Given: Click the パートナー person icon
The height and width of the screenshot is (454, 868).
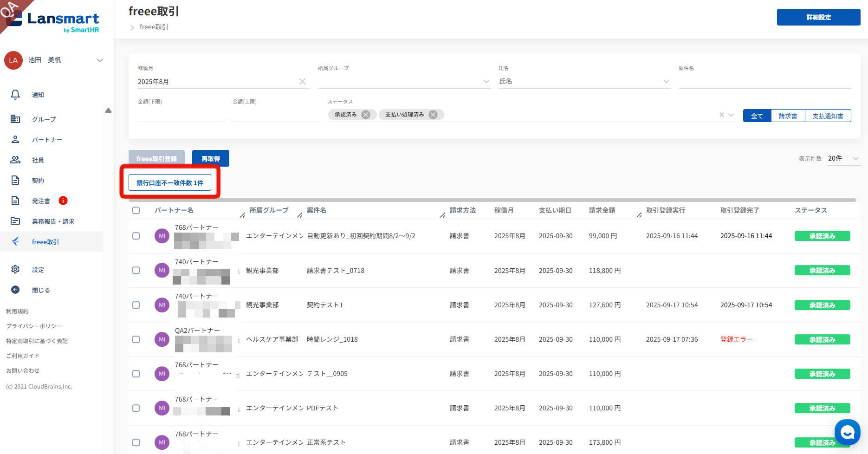Looking at the screenshot, I should click(15, 139).
